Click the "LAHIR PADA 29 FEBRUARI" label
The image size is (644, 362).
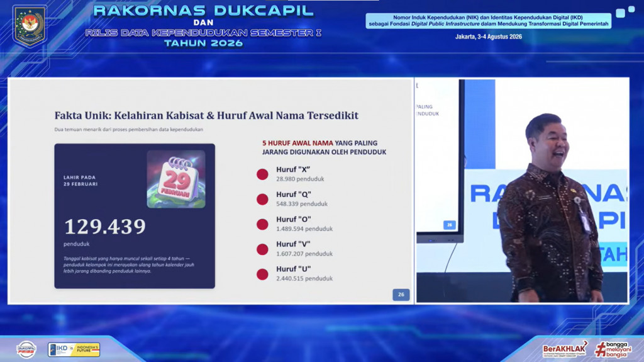(80, 181)
